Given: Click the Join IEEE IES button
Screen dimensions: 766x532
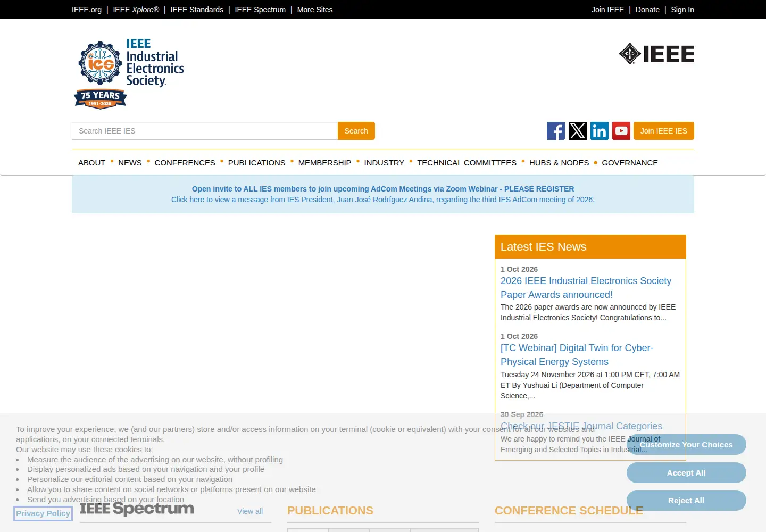Looking at the screenshot, I should click(x=664, y=131).
